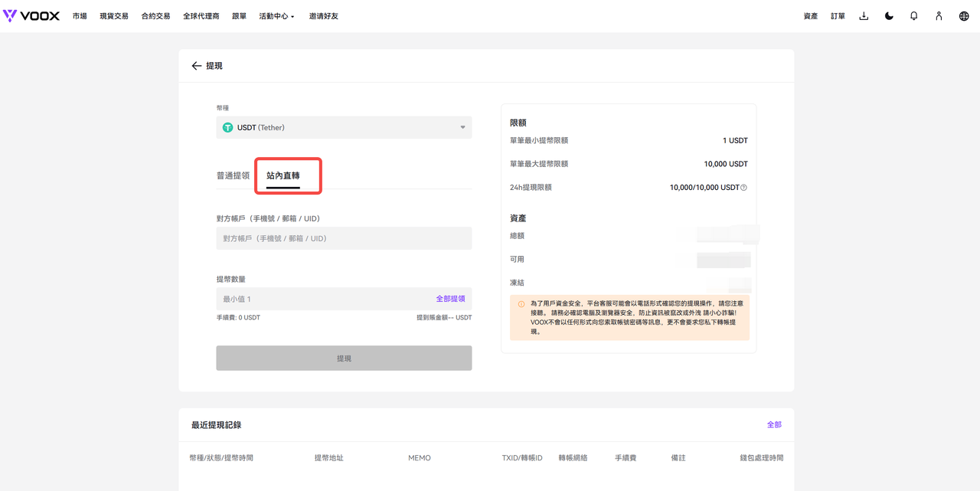Click the 幣種/狀態/提幣時間 column header
The height and width of the screenshot is (491, 980).
(221, 458)
